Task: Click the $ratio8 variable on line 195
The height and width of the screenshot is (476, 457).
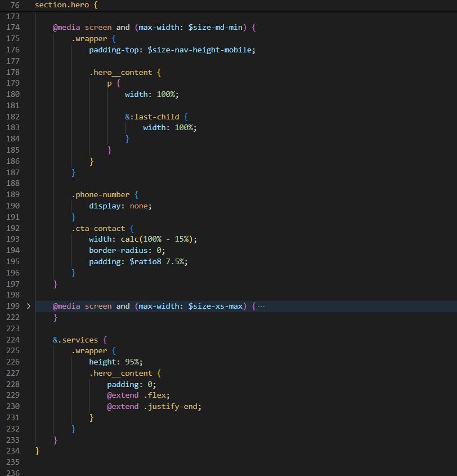Action: (x=144, y=261)
